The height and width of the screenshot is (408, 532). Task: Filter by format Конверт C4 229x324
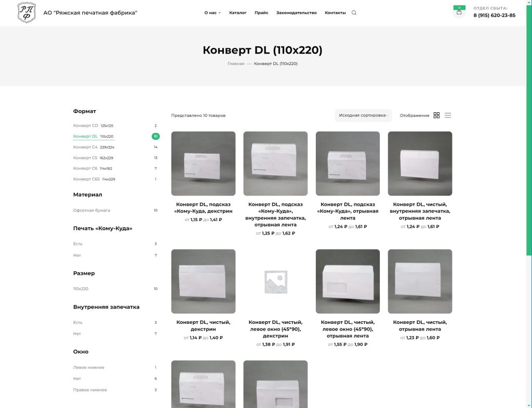pyautogui.click(x=94, y=147)
